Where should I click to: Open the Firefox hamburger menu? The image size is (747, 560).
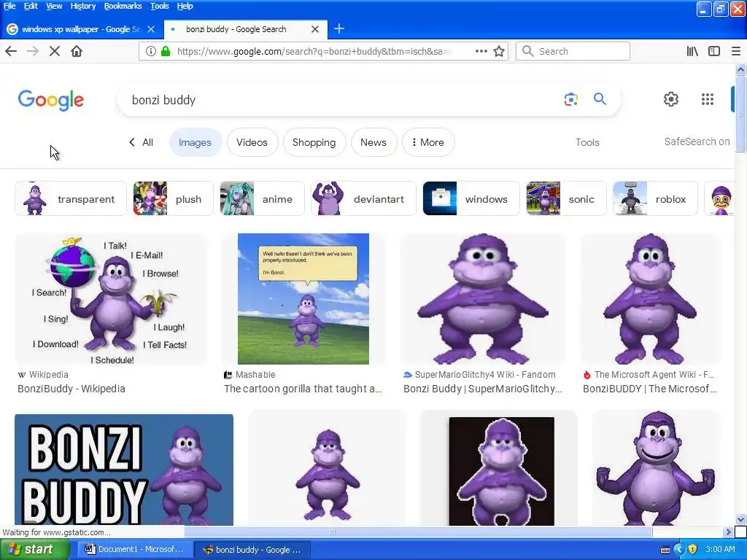coord(735,51)
